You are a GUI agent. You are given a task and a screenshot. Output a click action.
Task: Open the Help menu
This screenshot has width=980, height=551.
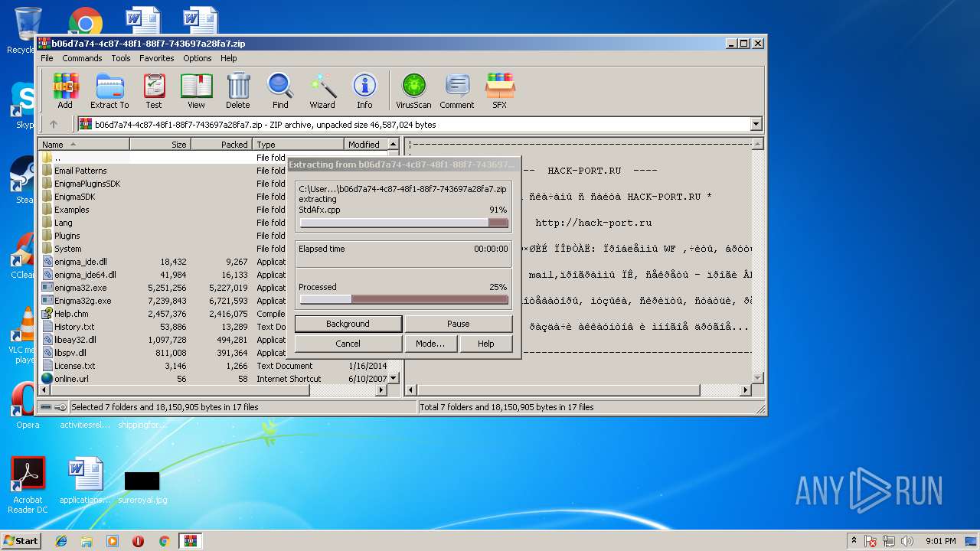coord(229,58)
